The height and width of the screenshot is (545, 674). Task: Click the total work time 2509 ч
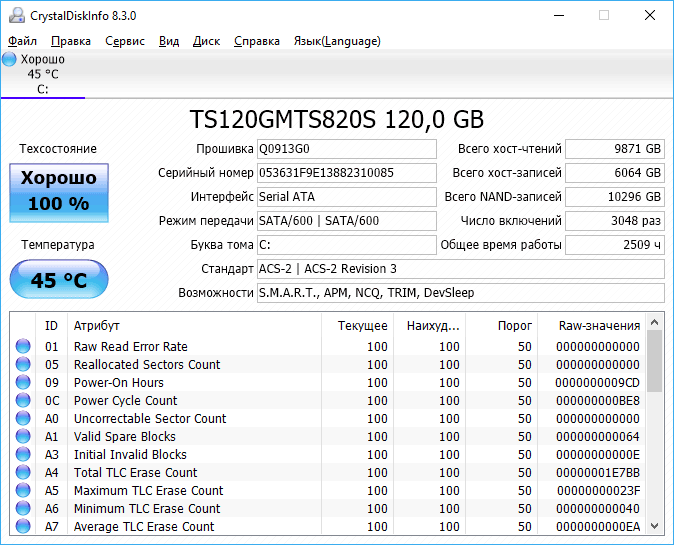[615, 245]
